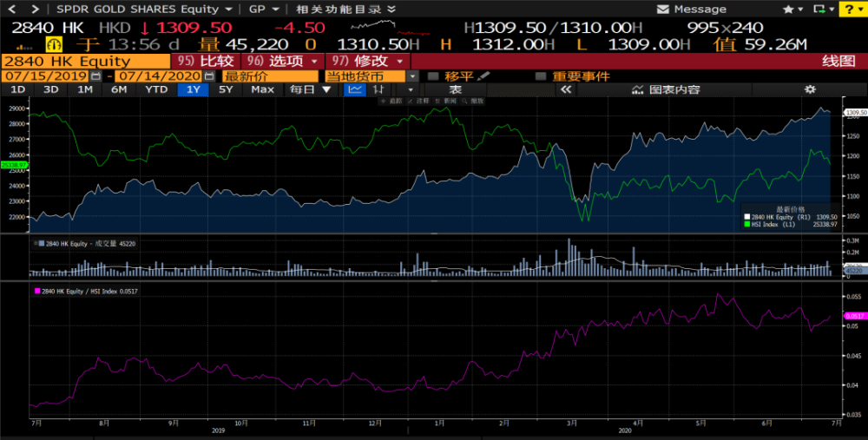The width and height of the screenshot is (868, 440).
Task: Click the last price 1309.50 in red
Action: [194, 28]
